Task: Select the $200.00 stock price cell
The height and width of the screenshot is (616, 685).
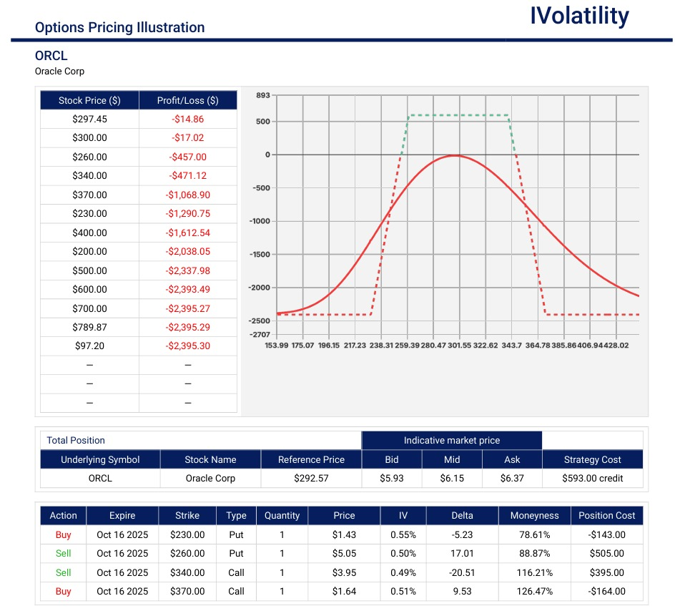Action: [x=89, y=252]
